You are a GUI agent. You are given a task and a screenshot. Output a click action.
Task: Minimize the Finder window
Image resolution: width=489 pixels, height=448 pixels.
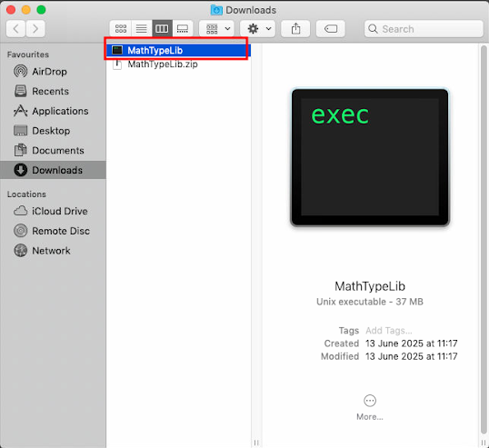click(25, 10)
